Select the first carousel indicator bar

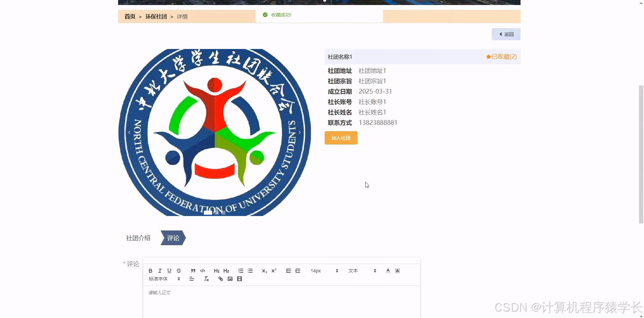click(x=208, y=212)
